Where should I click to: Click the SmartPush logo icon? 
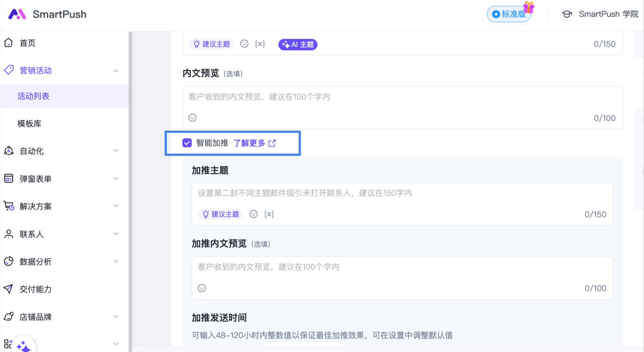(17, 14)
